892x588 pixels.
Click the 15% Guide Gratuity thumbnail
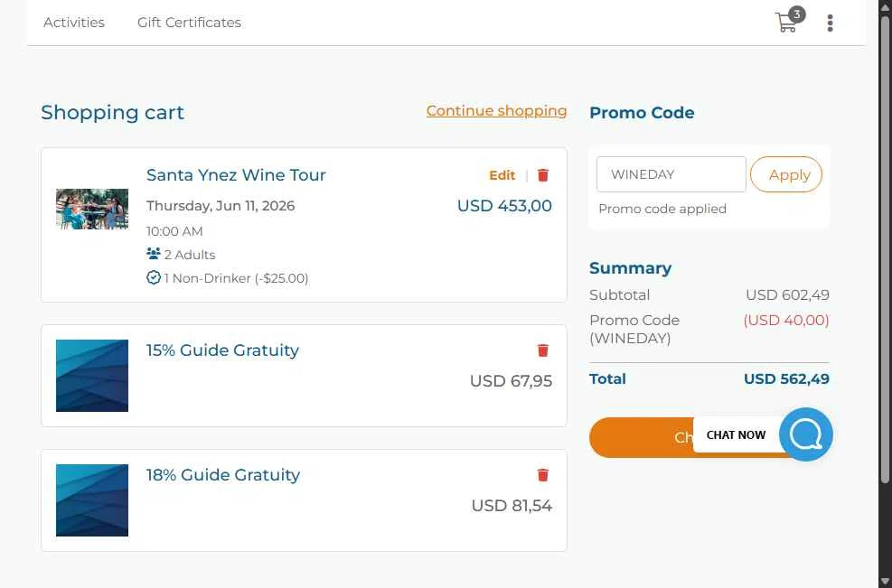coord(92,376)
